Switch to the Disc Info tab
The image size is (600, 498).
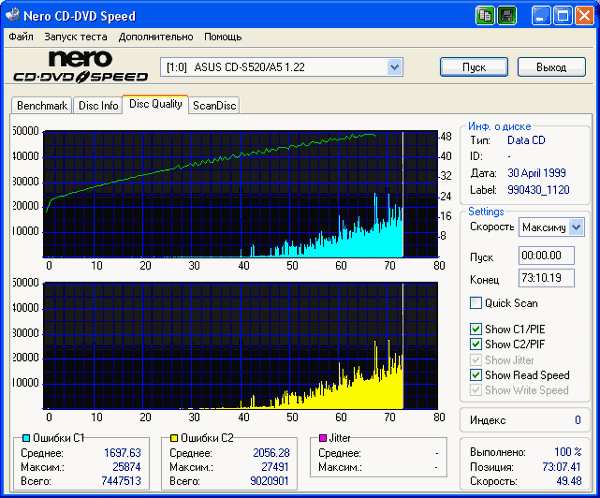tap(98, 105)
